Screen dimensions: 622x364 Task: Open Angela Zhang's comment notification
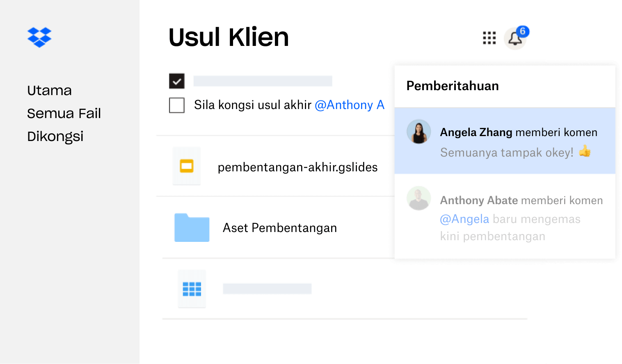(x=505, y=141)
